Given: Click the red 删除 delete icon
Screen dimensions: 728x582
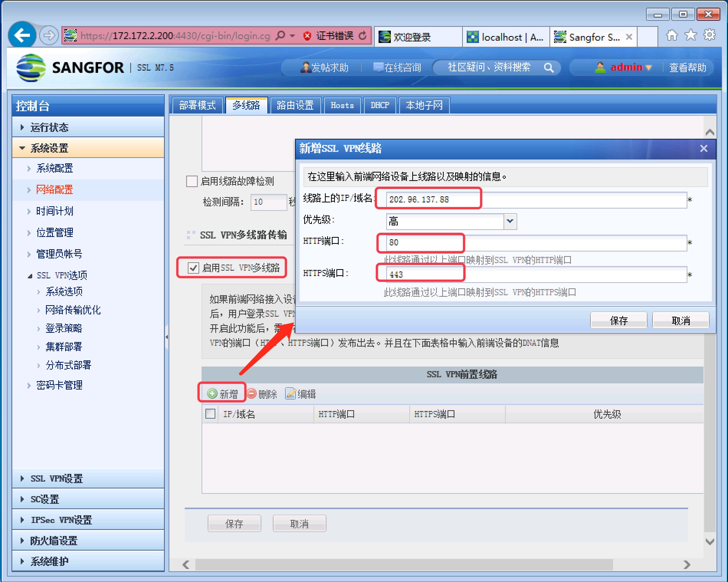Looking at the screenshot, I should (251, 394).
